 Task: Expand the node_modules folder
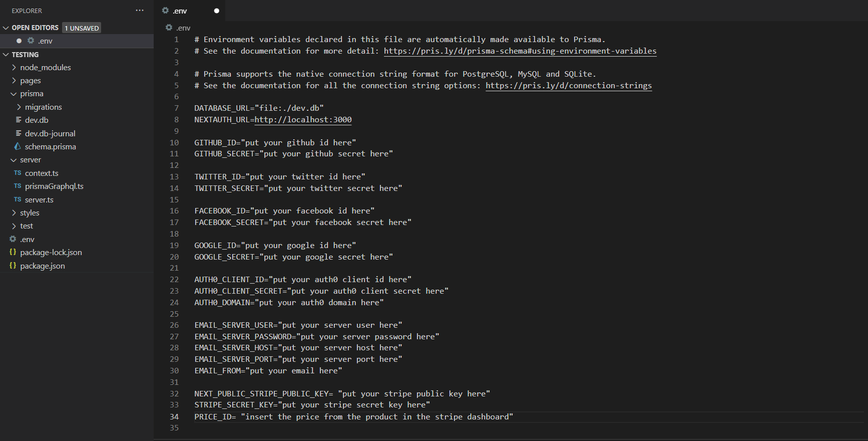click(45, 67)
